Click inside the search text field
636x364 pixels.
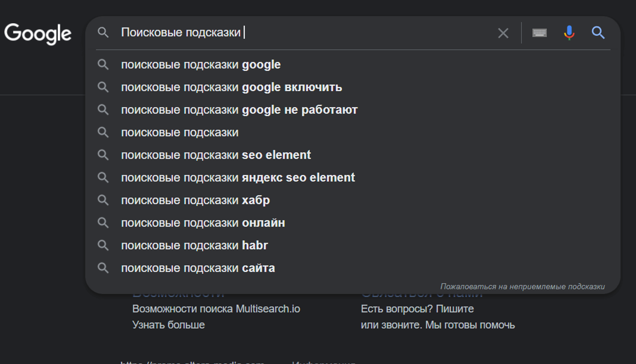click(x=350, y=33)
